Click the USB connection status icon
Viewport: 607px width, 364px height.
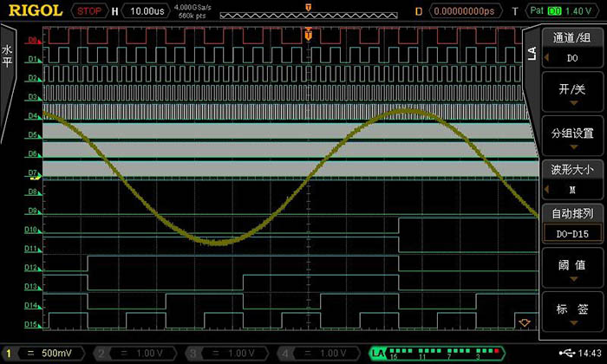(567, 354)
